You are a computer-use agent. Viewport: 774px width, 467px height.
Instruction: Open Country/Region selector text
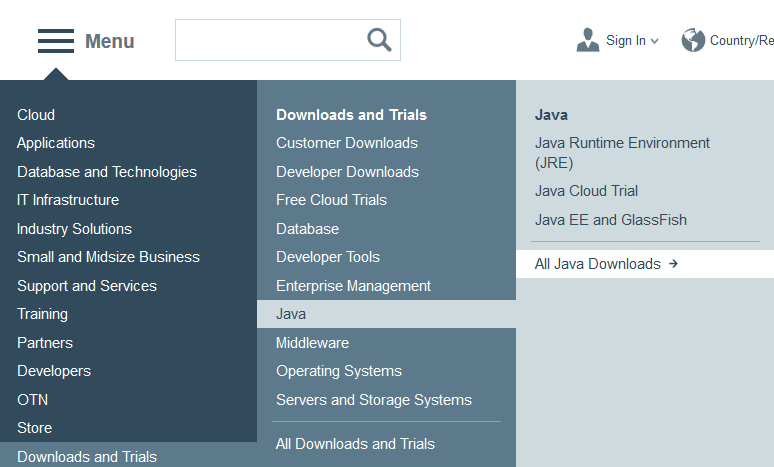741,40
